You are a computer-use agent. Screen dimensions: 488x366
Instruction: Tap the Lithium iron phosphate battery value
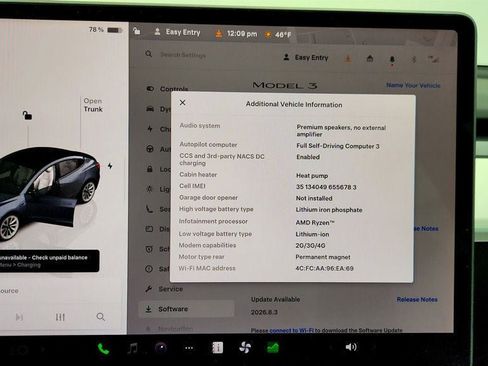(x=329, y=210)
